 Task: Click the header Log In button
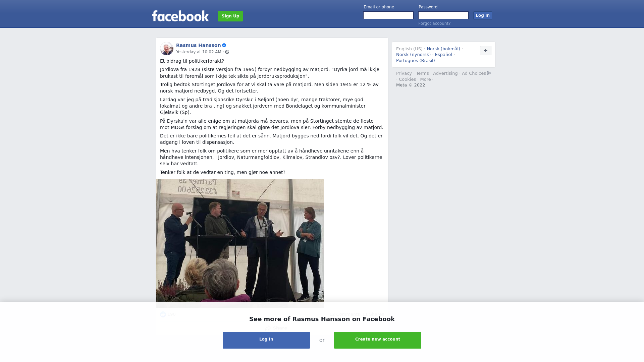tap(482, 15)
